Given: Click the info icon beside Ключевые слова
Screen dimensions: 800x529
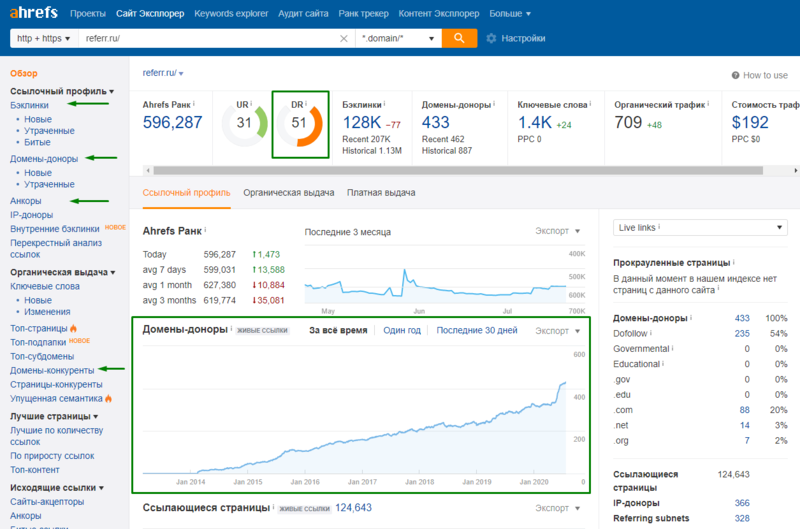Looking at the screenshot, I should (590, 104).
